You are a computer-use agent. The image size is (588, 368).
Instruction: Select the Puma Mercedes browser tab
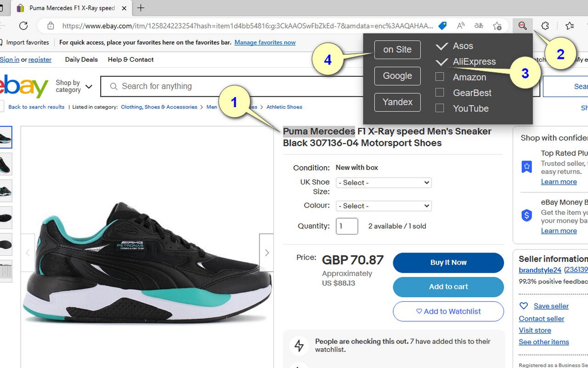click(71, 8)
